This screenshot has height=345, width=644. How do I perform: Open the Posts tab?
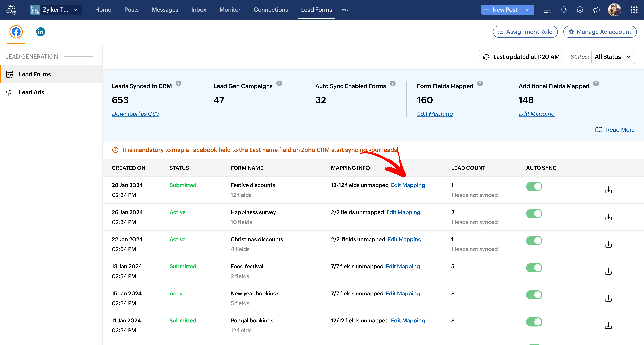click(131, 10)
